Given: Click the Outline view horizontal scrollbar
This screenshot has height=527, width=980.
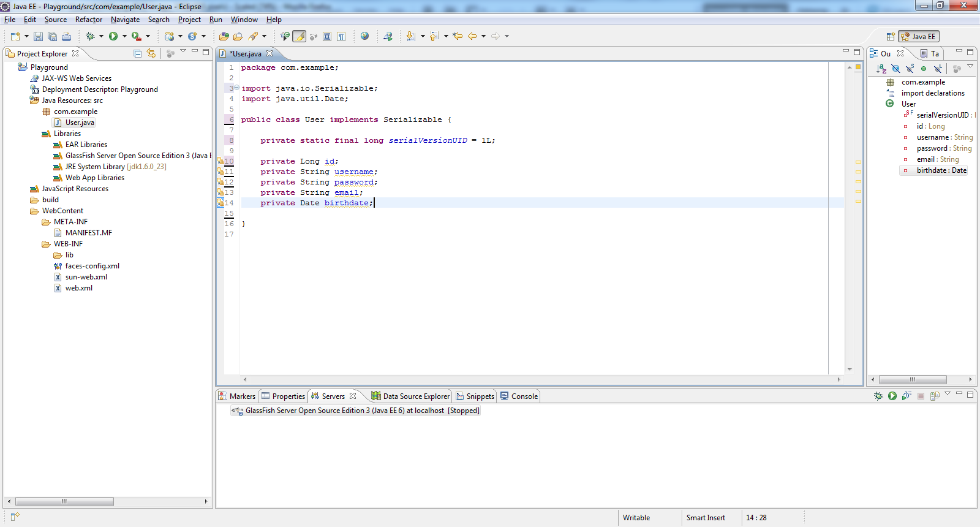Looking at the screenshot, I should click(913, 379).
